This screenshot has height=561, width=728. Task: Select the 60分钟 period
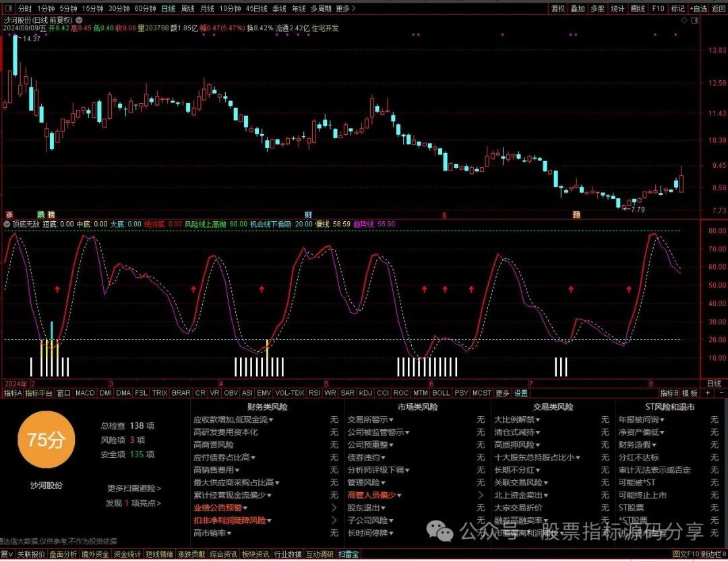click(146, 8)
